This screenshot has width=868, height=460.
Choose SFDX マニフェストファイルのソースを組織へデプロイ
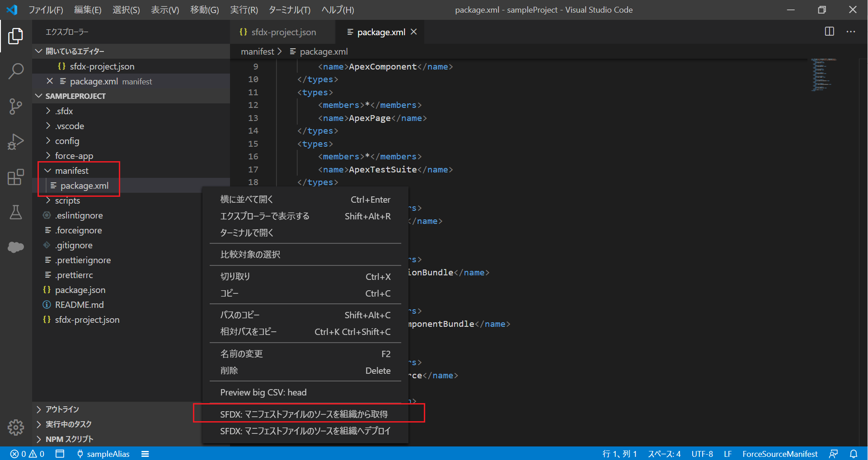point(305,431)
